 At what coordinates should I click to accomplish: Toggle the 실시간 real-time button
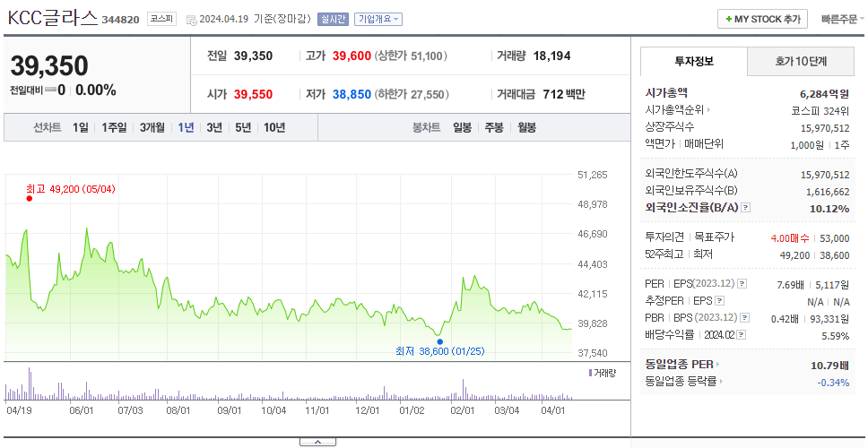(333, 19)
